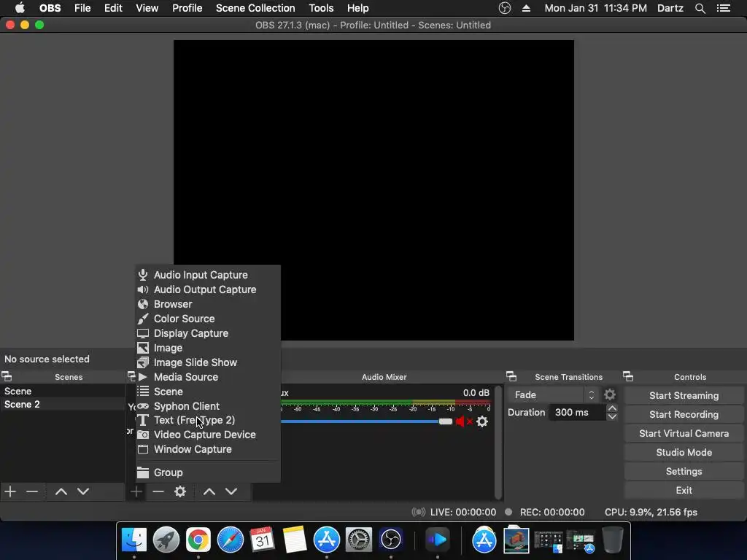Viewport: 747px width, 560px height.
Task: Remove selected scene with minus icon
Action: (32, 491)
